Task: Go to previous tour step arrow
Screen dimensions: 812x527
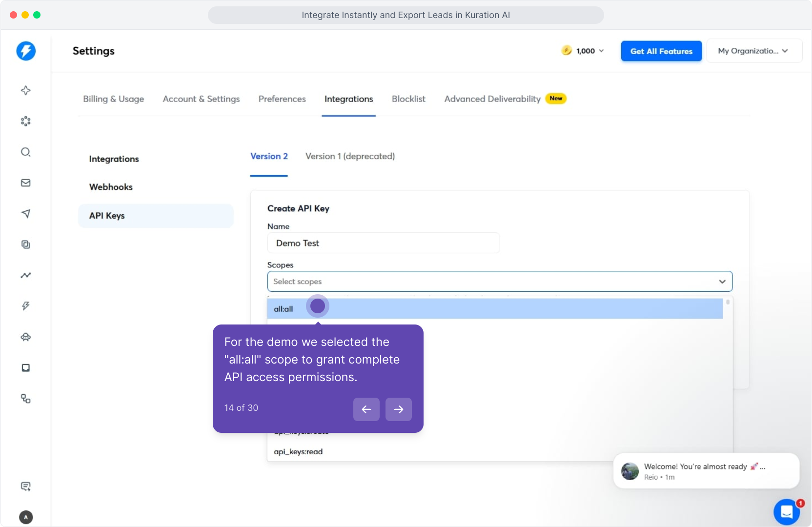Action: tap(366, 409)
